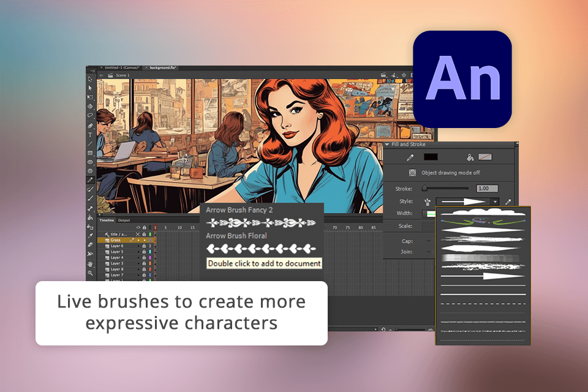
Task: Click the loop icon below the timeline
Action: coord(383,330)
